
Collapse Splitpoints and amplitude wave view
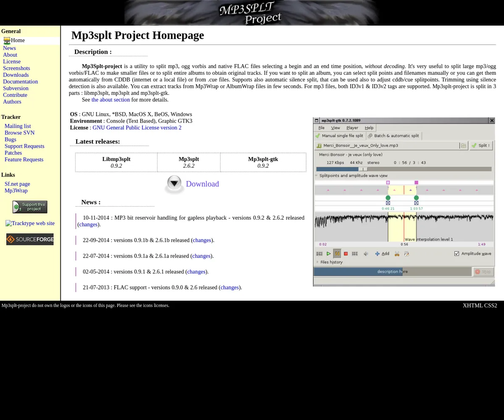pos(317,176)
